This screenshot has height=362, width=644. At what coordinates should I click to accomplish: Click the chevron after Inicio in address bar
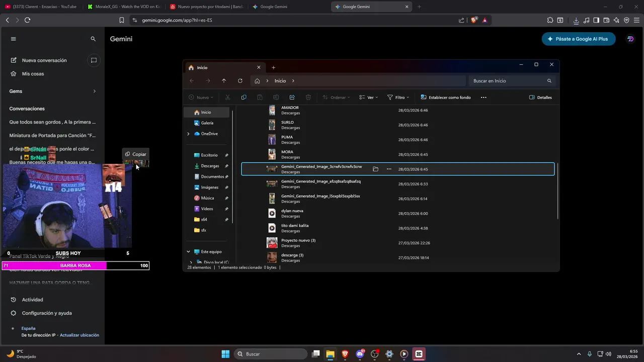click(x=293, y=81)
